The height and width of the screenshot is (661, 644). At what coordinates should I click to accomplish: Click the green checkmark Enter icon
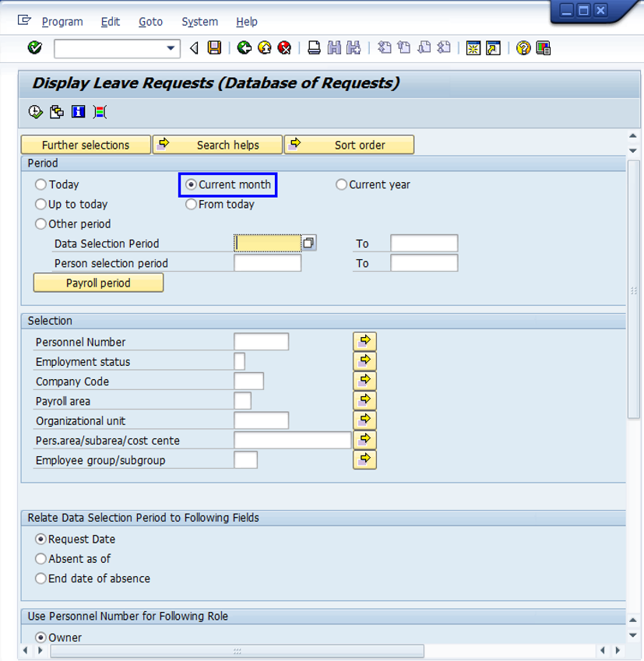click(x=34, y=47)
